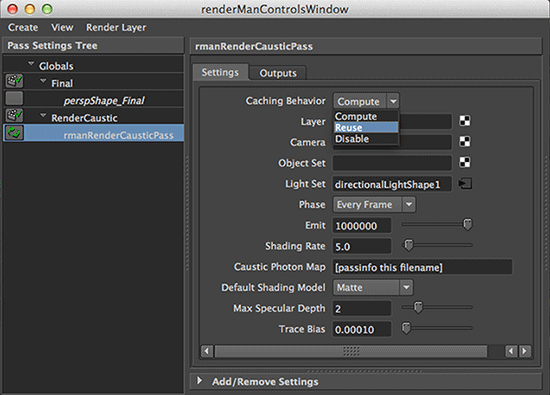
Task: Click the pass status icon beside RenderCaustic
Action: (x=14, y=115)
